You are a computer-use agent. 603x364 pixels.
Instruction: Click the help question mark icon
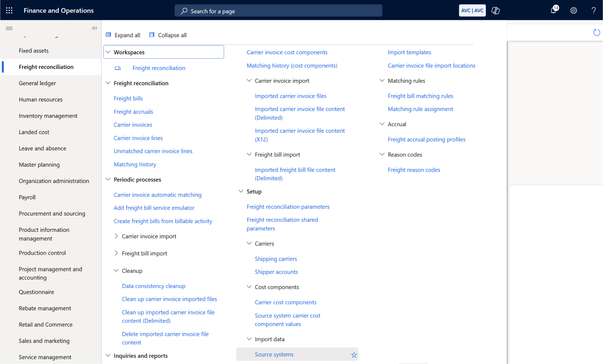[x=593, y=11]
